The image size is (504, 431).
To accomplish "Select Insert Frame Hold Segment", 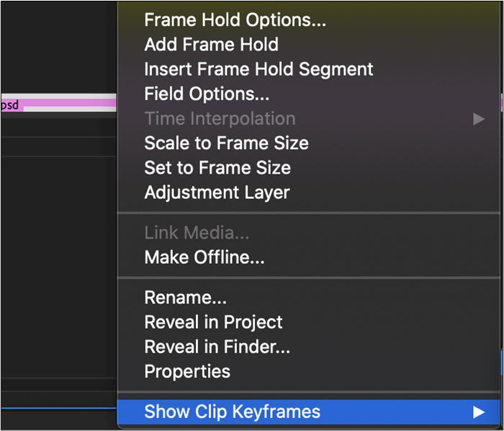I will (258, 69).
